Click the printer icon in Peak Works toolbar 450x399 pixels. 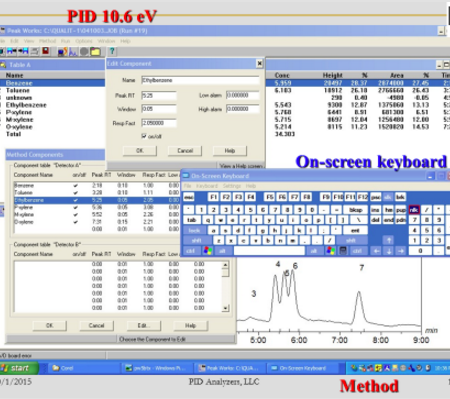tap(35, 51)
